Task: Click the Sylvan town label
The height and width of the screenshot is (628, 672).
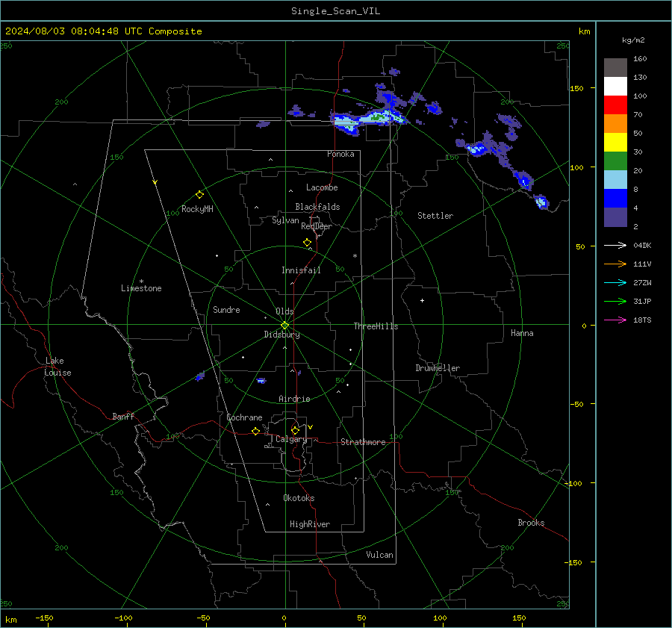Action: tap(285, 220)
